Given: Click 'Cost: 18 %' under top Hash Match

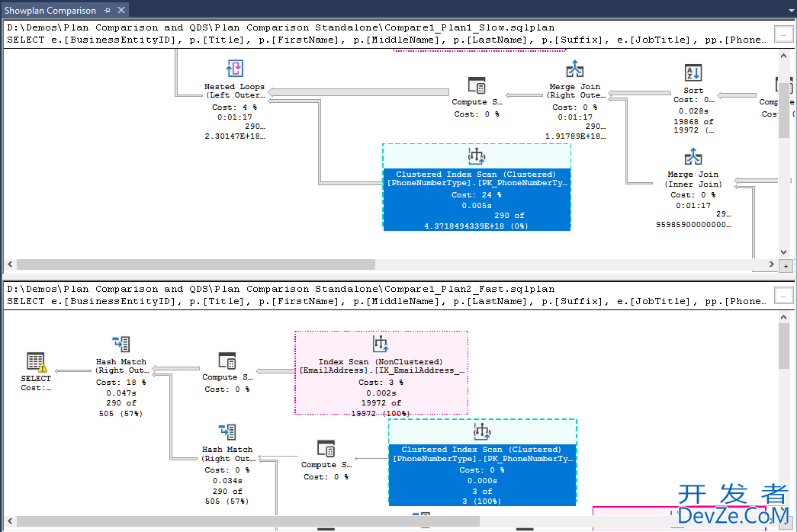Looking at the screenshot, I should [121, 382].
